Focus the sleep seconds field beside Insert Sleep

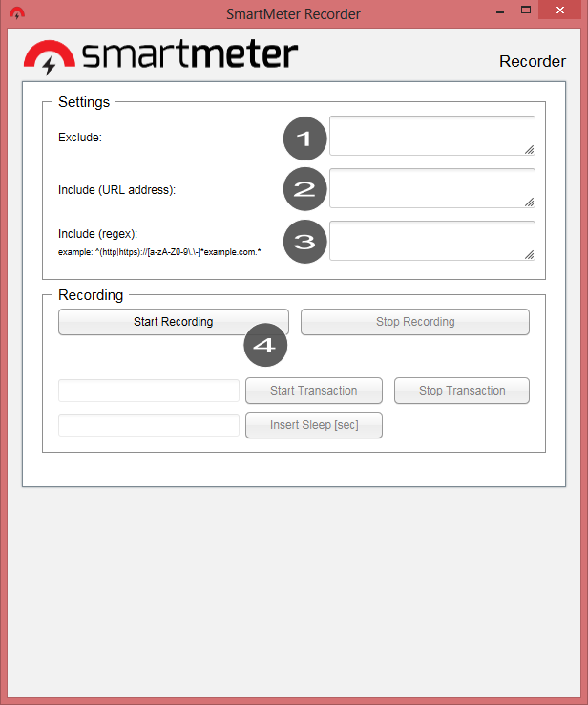(x=149, y=425)
